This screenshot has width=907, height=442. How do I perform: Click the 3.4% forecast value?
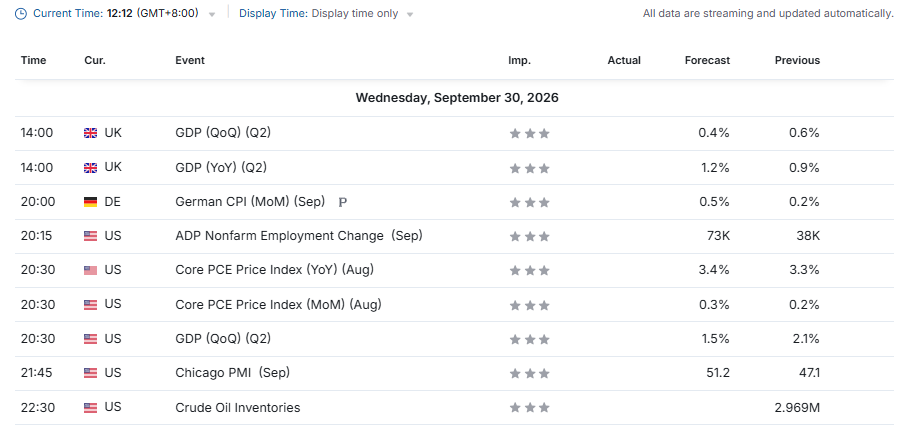coord(714,270)
